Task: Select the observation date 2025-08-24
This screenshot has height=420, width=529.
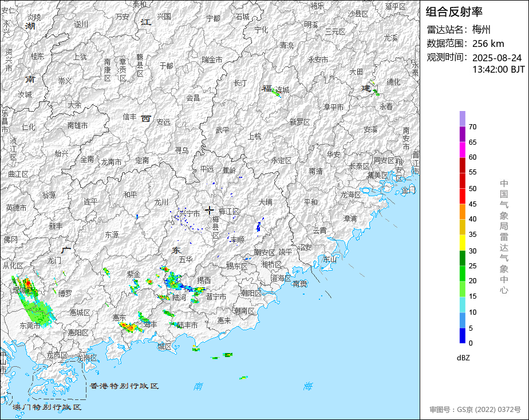Action: click(x=496, y=58)
